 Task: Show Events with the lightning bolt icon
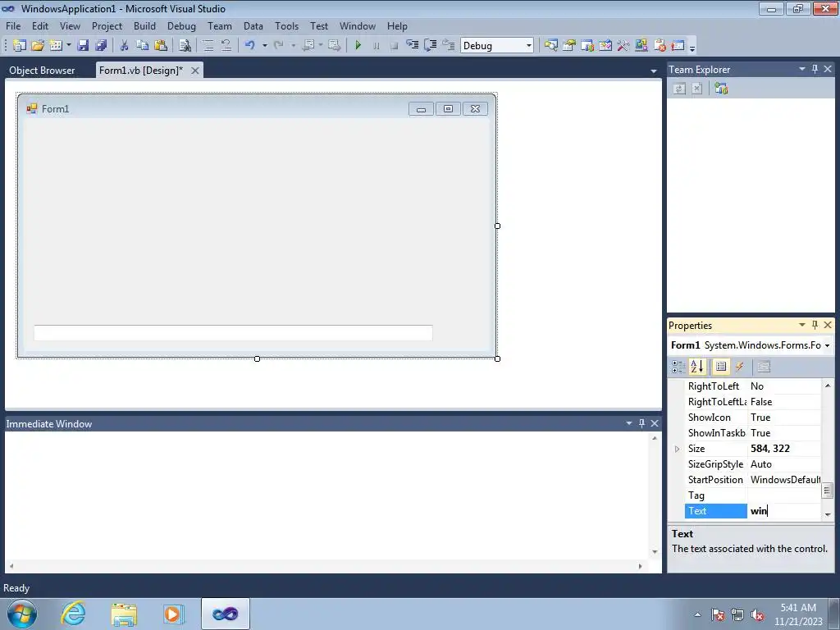coord(740,367)
